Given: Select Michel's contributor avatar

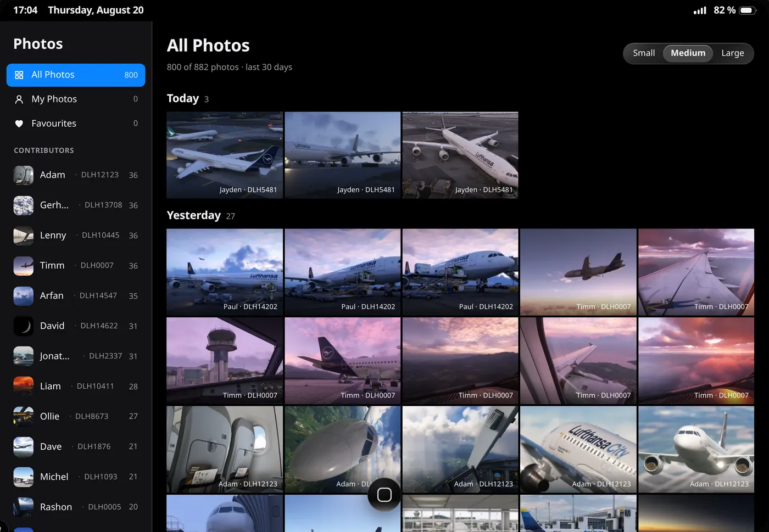Looking at the screenshot, I should pos(24,477).
